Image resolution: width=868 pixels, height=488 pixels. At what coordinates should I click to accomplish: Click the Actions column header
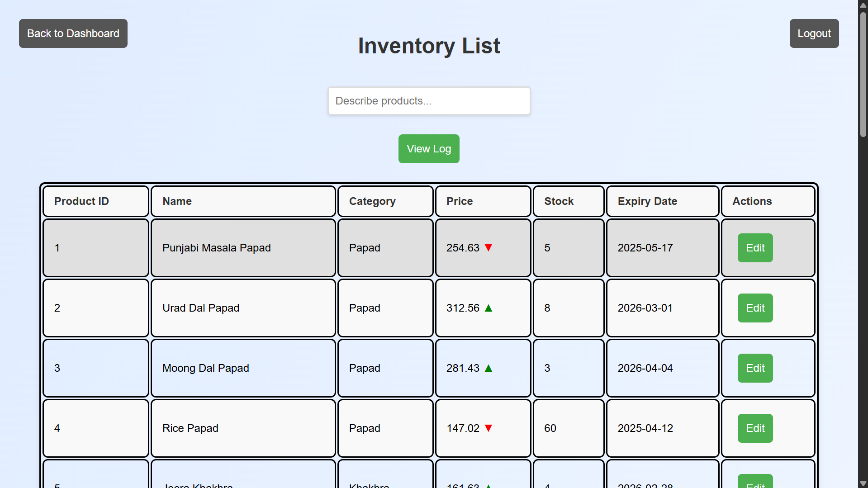[x=768, y=201]
